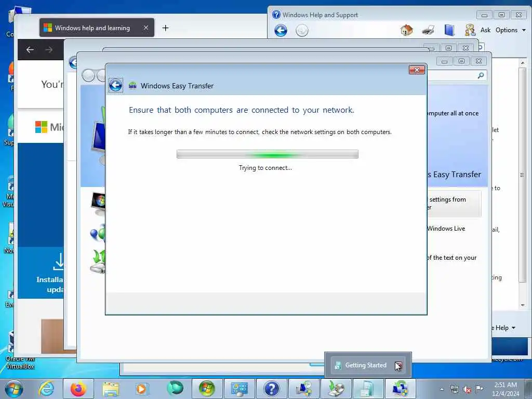
Task: Click the browser back arrow
Action: click(x=30, y=50)
